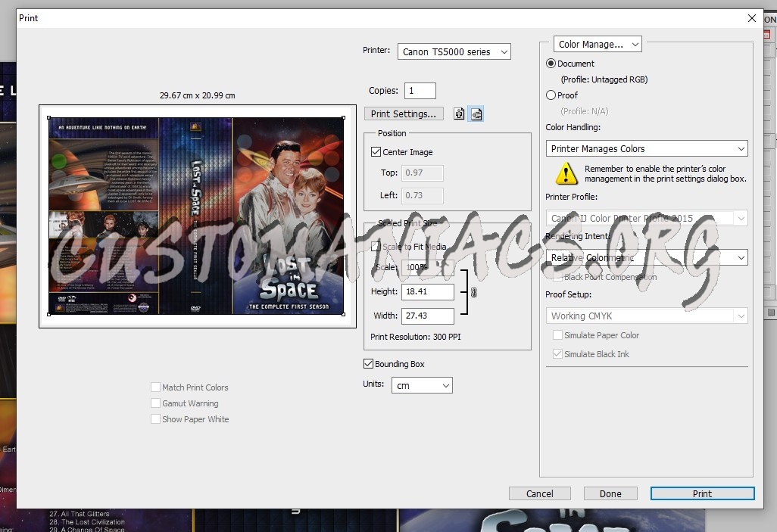Open the Printer dropdown Canon TS5000 series
This screenshot has height=532, width=777.
(454, 51)
